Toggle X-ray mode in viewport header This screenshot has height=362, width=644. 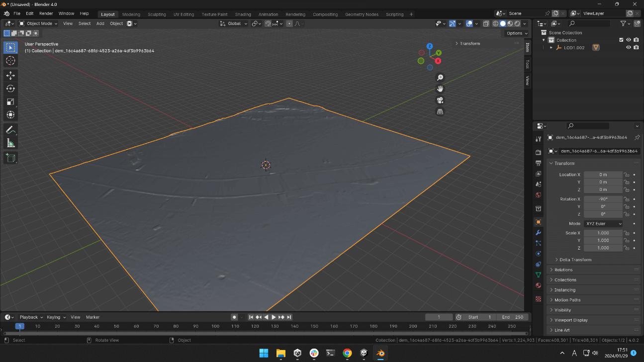[486, 23]
